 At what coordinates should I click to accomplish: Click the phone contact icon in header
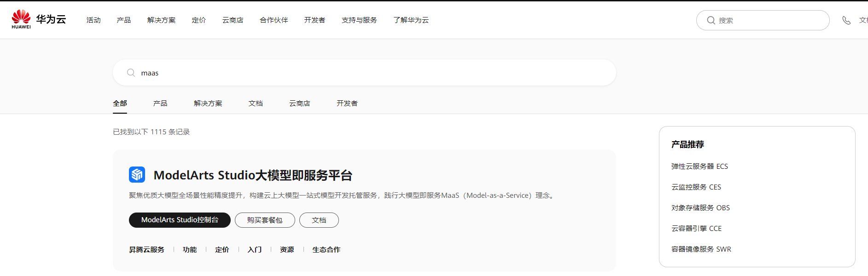[x=846, y=20]
